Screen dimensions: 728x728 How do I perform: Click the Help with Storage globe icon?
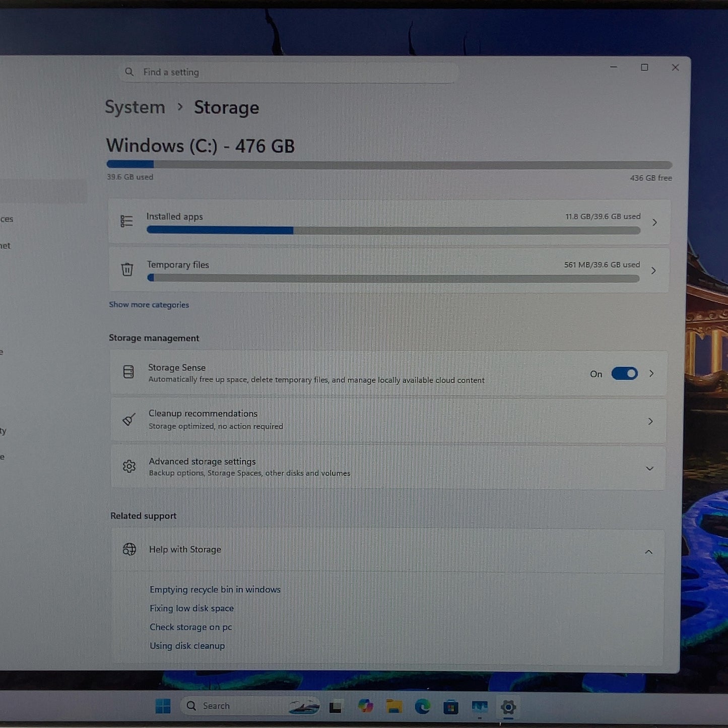click(129, 549)
